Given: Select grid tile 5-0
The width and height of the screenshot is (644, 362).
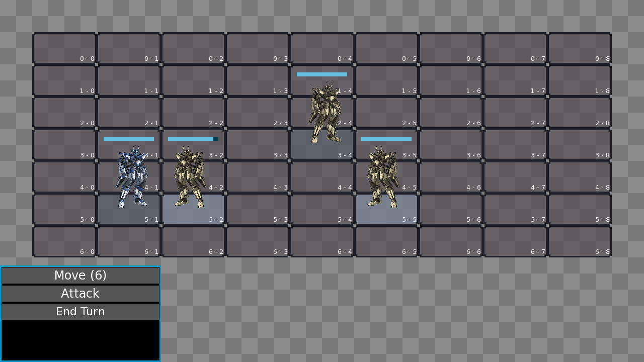Looking at the screenshot, I should (64, 209).
